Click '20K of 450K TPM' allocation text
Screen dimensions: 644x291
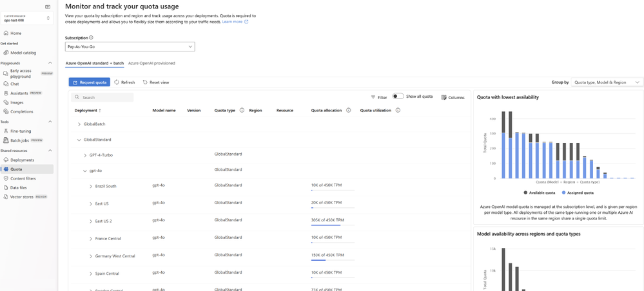tap(326, 202)
